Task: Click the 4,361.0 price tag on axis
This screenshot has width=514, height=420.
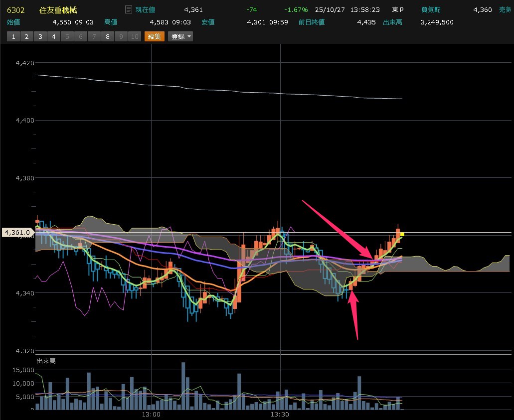Action: click(17, 232)
